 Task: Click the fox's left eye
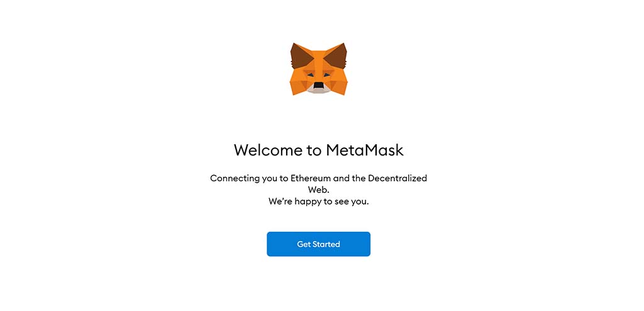point(309,75)
